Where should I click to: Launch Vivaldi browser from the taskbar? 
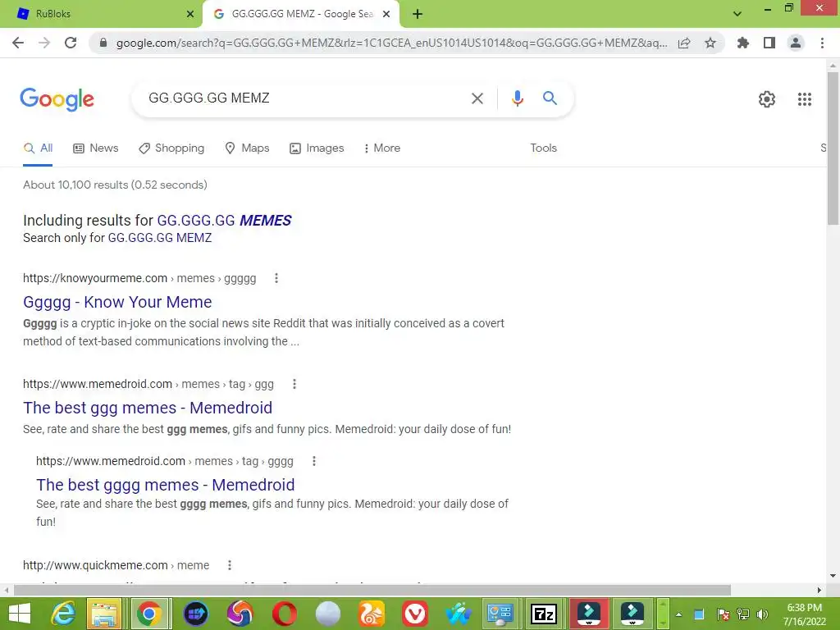point(414,614)
